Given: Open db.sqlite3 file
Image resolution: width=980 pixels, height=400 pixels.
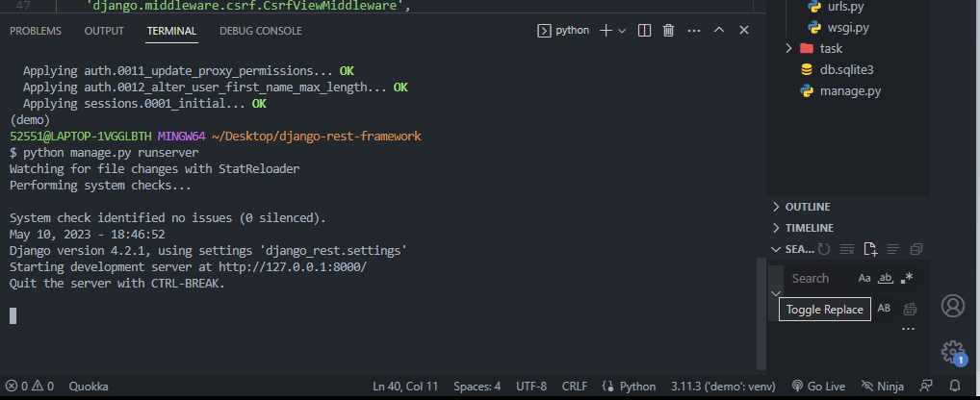Looking at the screenshot, I should [848, 70].
